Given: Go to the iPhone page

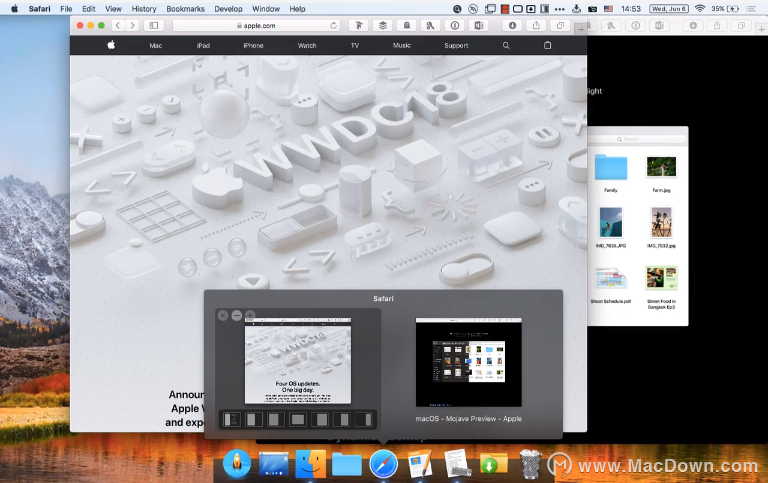Looking at the screenshot, I should tap(253, 46).
